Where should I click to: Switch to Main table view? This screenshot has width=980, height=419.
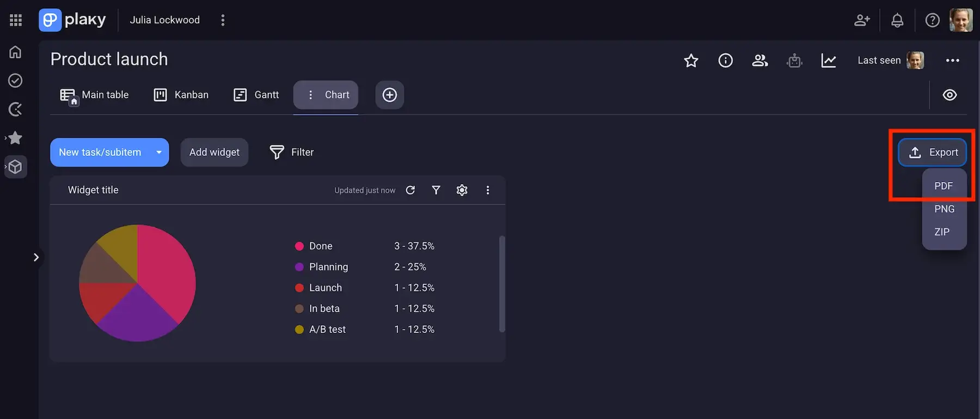coord(95,95)
